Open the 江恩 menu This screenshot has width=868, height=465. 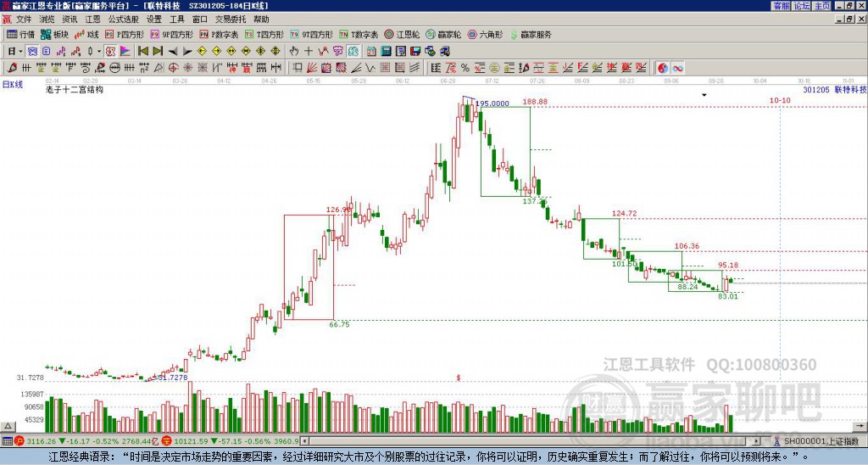pos(93,20)
